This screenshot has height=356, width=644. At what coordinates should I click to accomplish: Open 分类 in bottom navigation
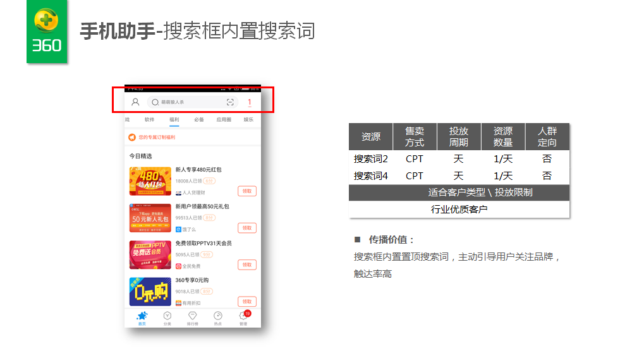pyautogui.click(x=167, y=318)
